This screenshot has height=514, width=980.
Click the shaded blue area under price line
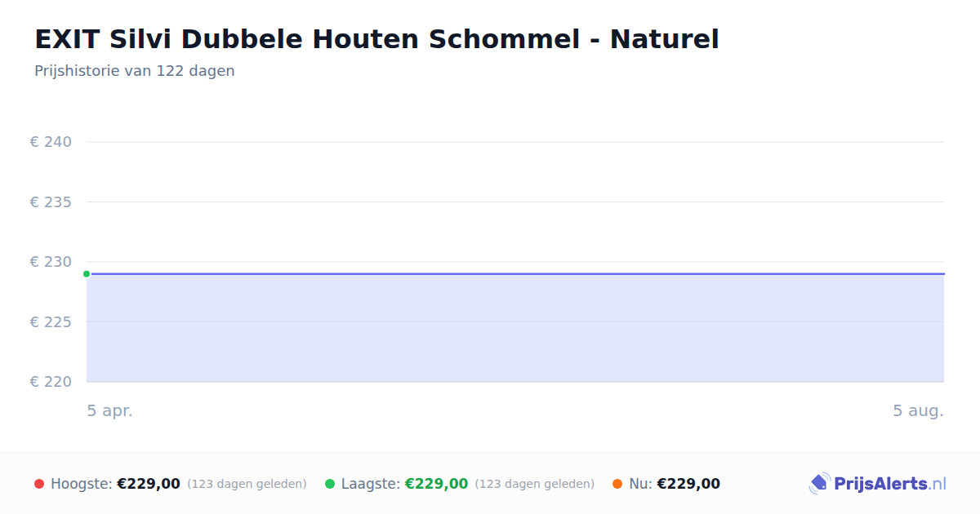pyautogui.click(x=515, y=328)
